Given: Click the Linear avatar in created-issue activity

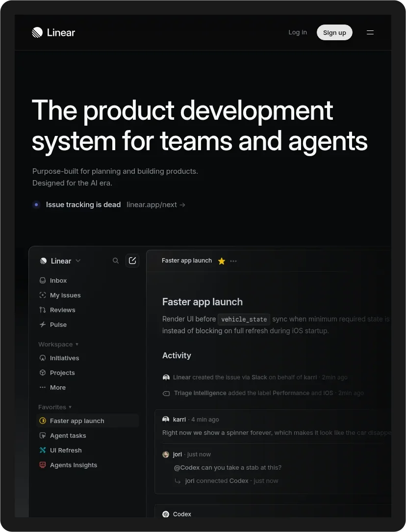Looking at the screenshot, I should click(x=166, y=377).
